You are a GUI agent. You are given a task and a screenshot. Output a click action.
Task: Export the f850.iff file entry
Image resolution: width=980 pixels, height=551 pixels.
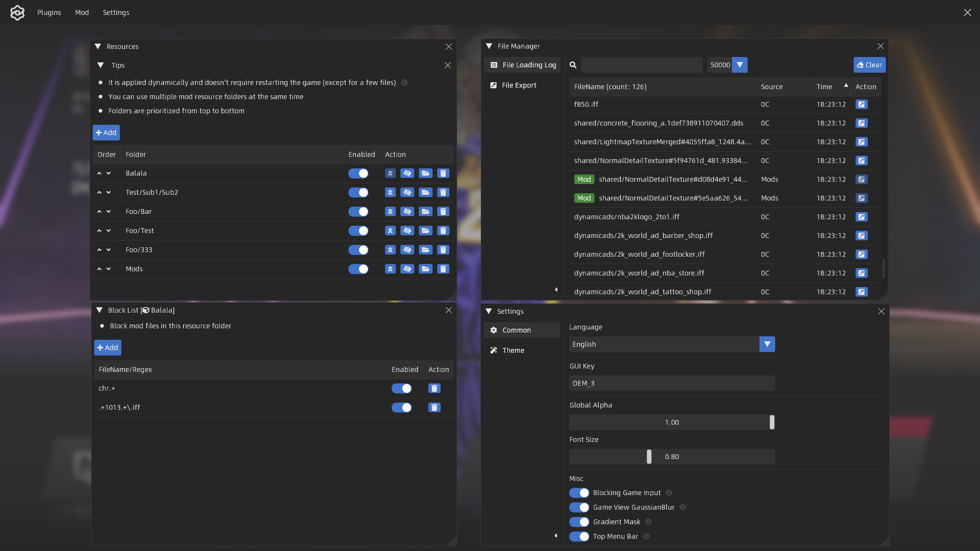point(861,104)
